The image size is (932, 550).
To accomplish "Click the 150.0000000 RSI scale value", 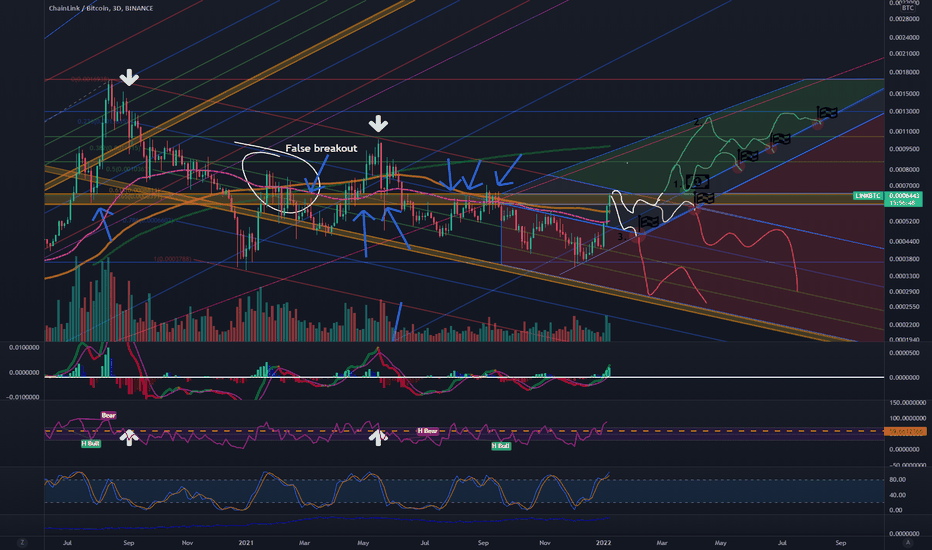I will 907,403.
